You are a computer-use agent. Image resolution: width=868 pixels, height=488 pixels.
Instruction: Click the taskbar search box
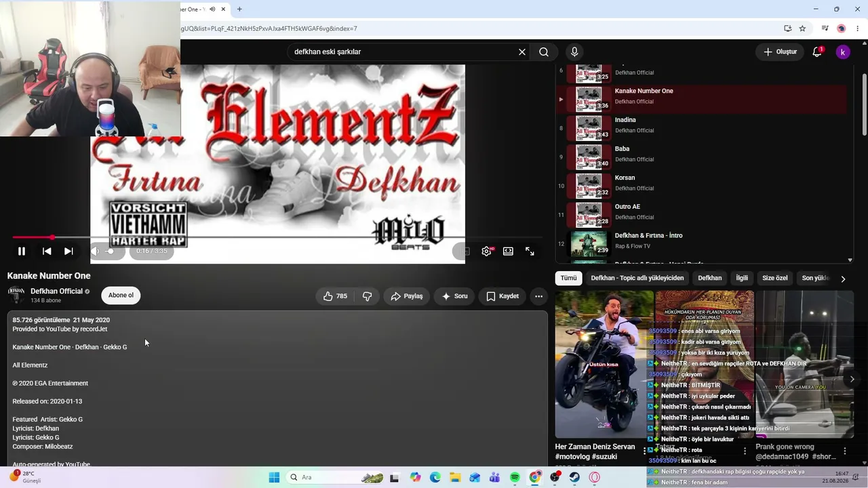point(336,477)
